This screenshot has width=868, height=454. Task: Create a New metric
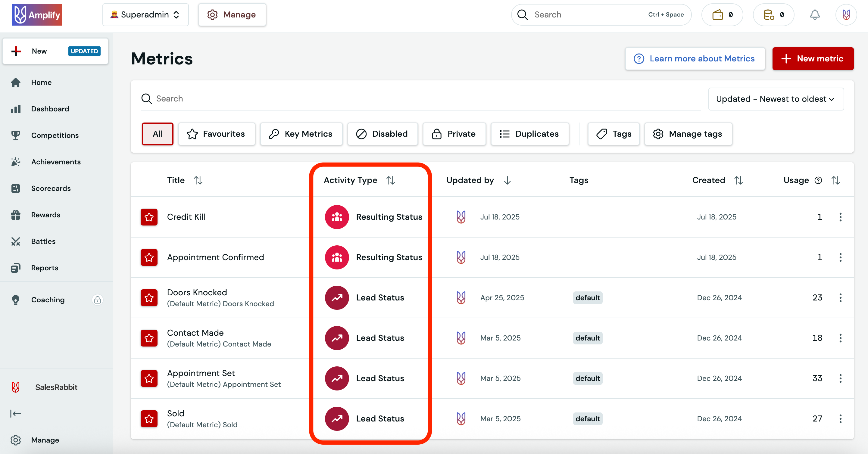(813, 59)
